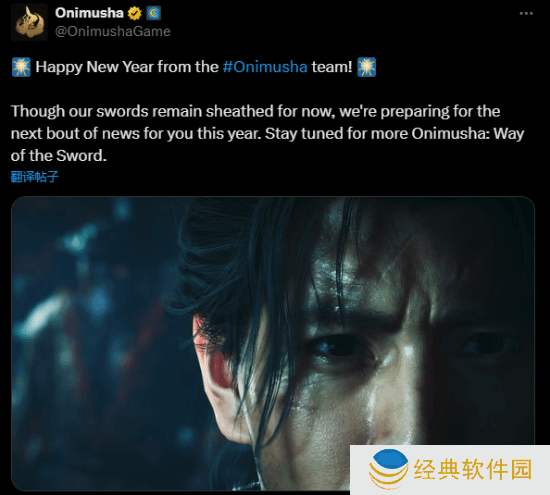Click the gold verified checkmark badge
The height and width of the screenshot is (495, 550).
coord(134,13)
